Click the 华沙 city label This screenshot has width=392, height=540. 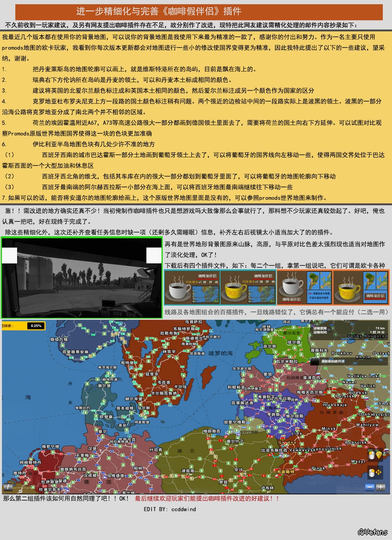238,470
